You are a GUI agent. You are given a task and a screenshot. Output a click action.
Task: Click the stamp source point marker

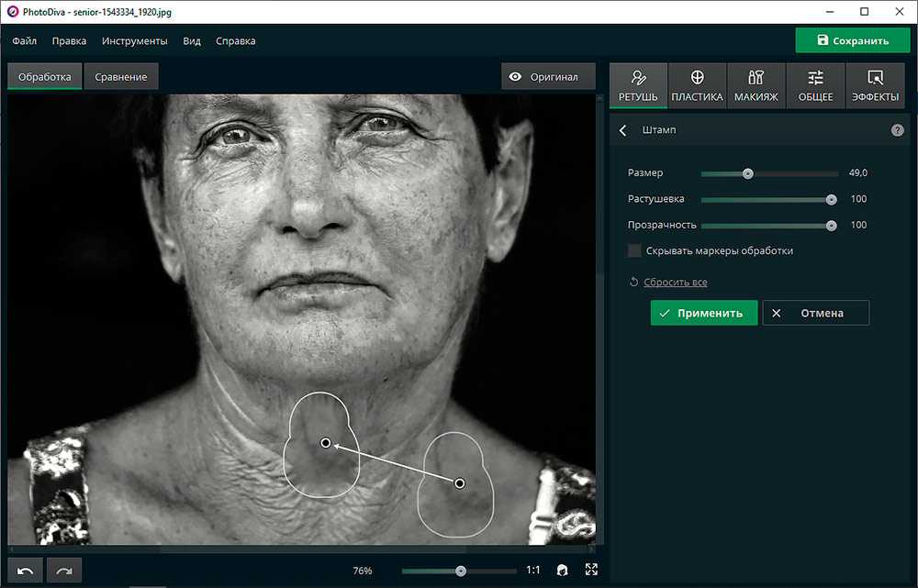460,483
